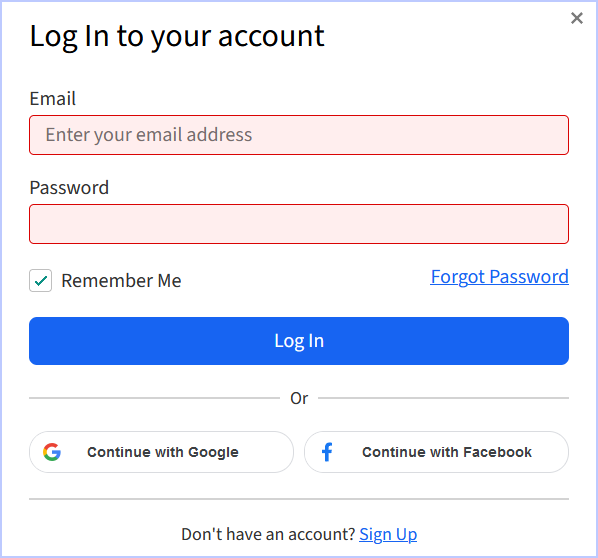Focus the email address input field
Image resolution: width=598 pixels, height=558 pixels.
point(299,135)
